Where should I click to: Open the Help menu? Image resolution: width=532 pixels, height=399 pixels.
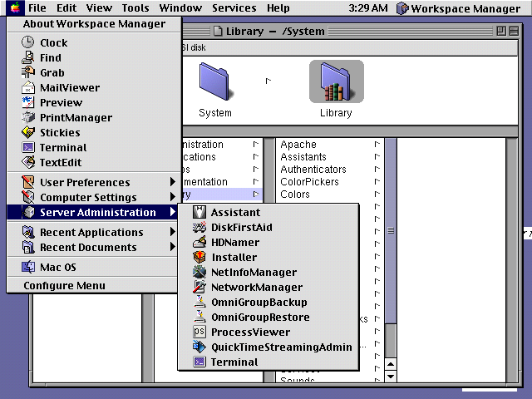[278, 7]
